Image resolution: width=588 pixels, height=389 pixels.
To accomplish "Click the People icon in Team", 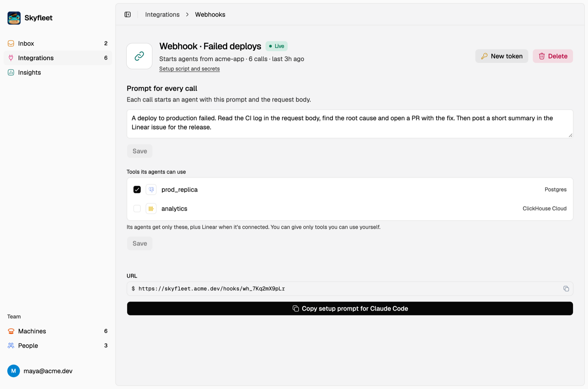I will coord(11,346).
